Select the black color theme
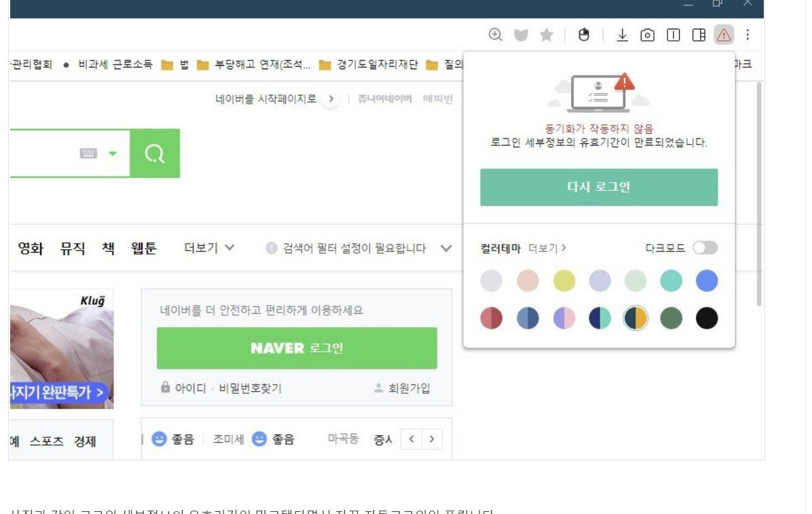812x514 pixels. coord(707,318)
